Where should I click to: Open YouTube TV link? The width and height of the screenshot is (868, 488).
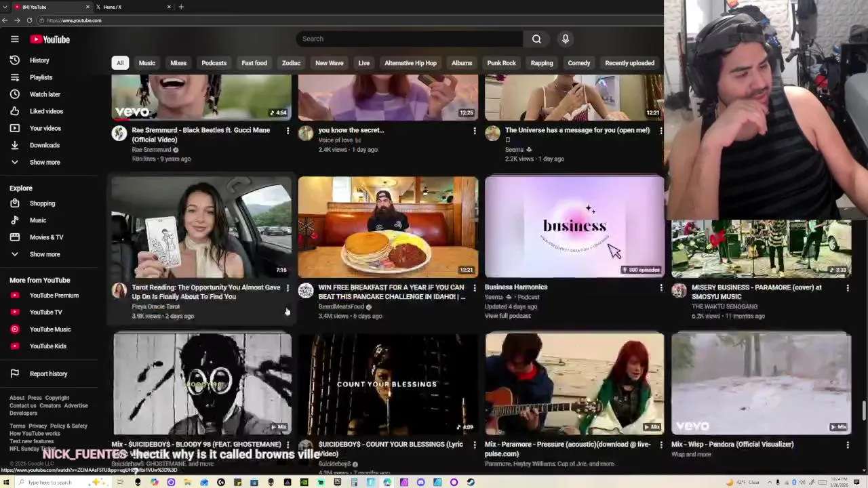51,312
